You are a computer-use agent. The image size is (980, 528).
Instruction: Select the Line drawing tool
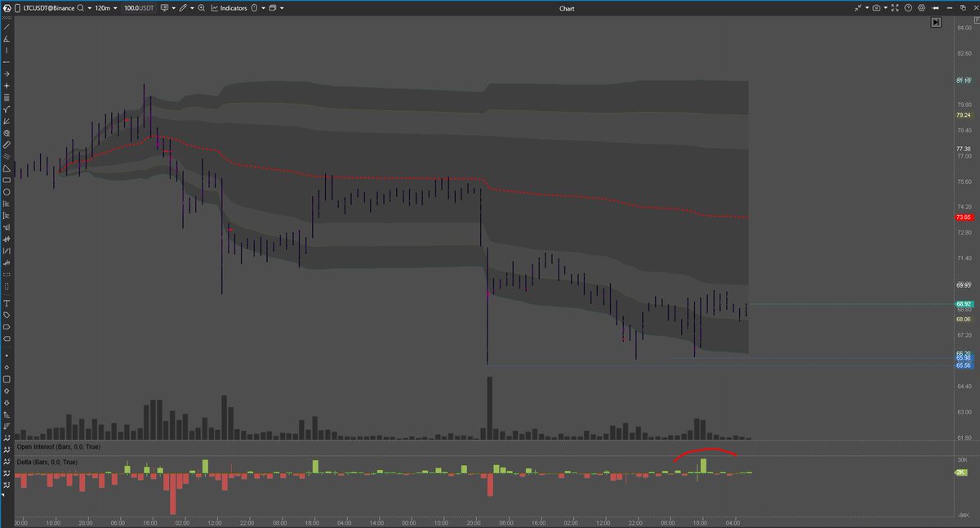(7, 27)
